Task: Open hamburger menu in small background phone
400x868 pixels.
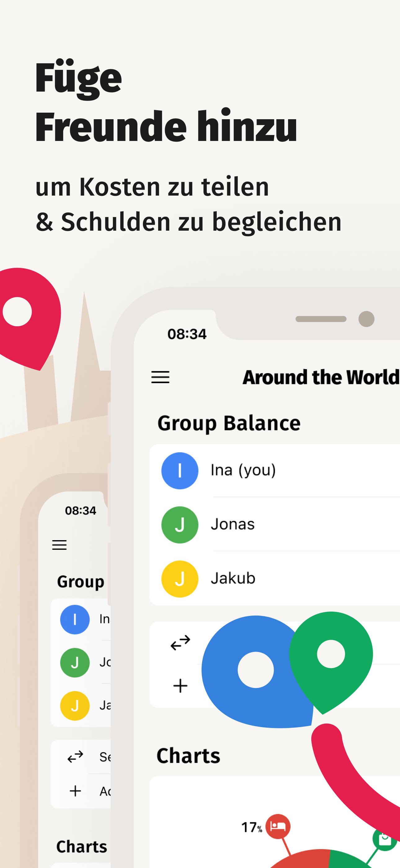Action: [x=59, y=545]
